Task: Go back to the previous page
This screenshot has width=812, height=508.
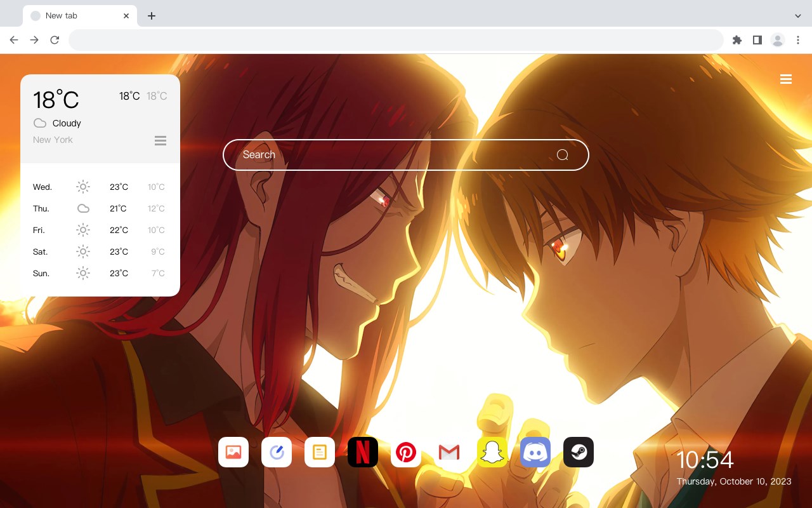Action: pos(14,40)
